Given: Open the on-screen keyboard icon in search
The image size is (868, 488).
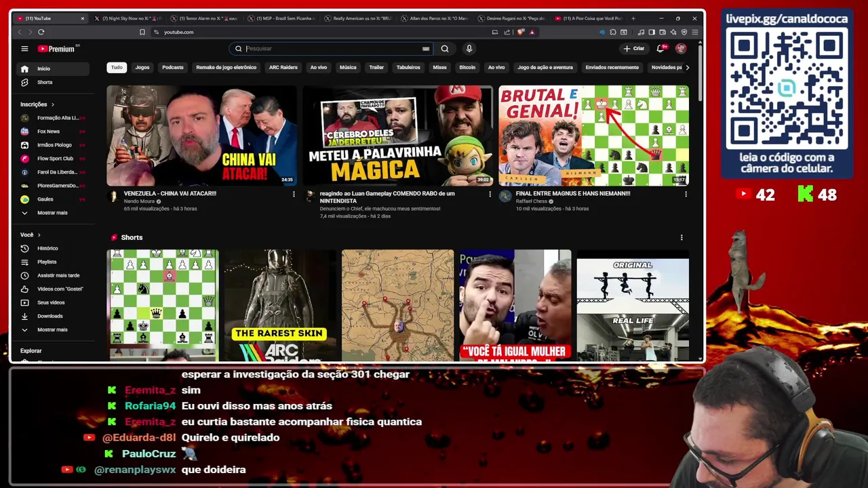Looking at the screenshot, I should 426,49.
